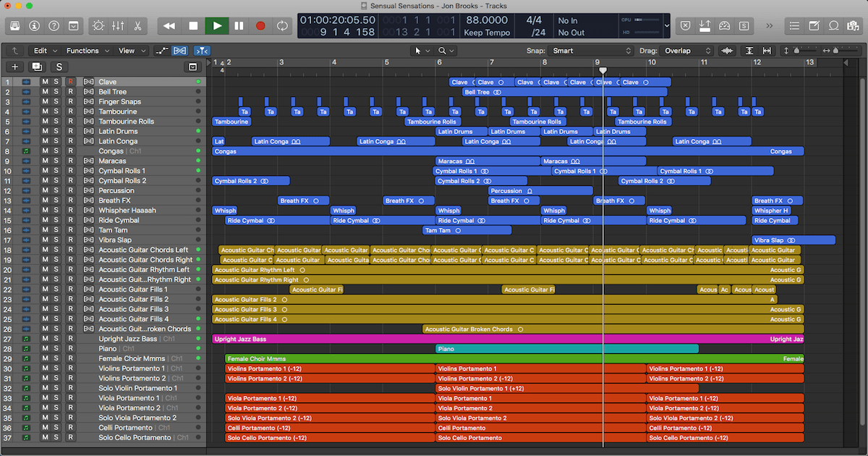Open the Loop Browser icon
Image resolution: width=868 pixels, height=456 pixels.
(x=834, y=25)
